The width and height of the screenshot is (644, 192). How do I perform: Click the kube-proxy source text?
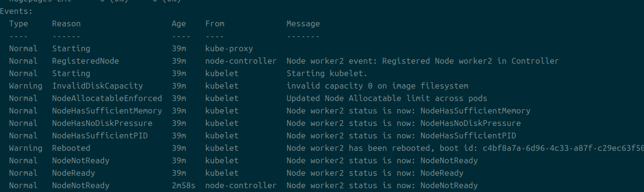tap(229, 48)
